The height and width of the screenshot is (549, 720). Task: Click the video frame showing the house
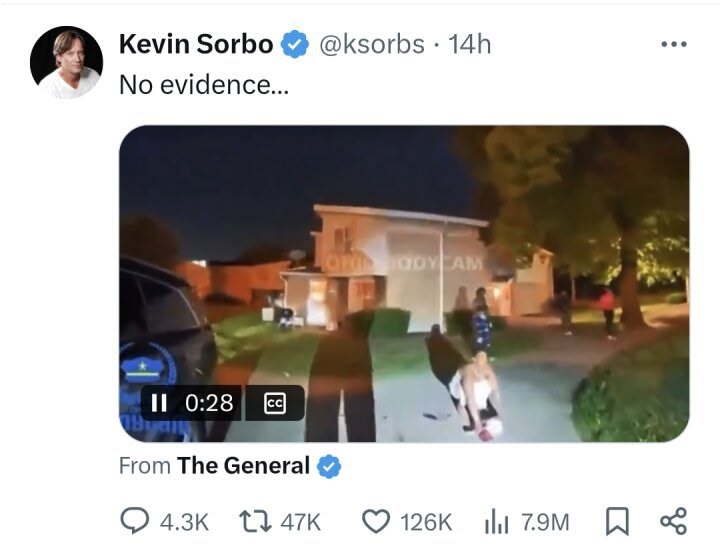point(404,284)
